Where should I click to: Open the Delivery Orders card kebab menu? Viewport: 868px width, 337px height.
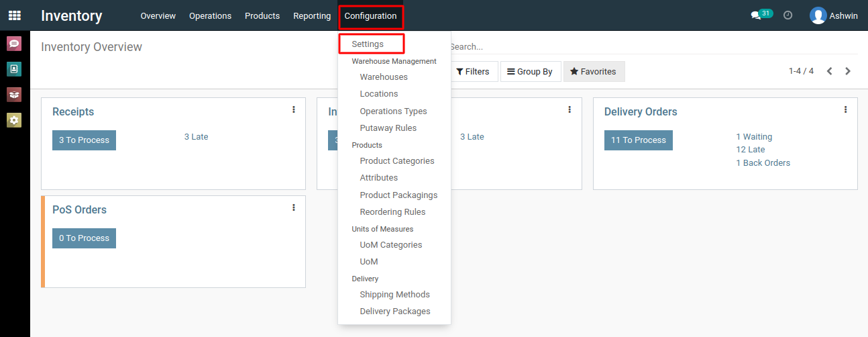point(846,109)
